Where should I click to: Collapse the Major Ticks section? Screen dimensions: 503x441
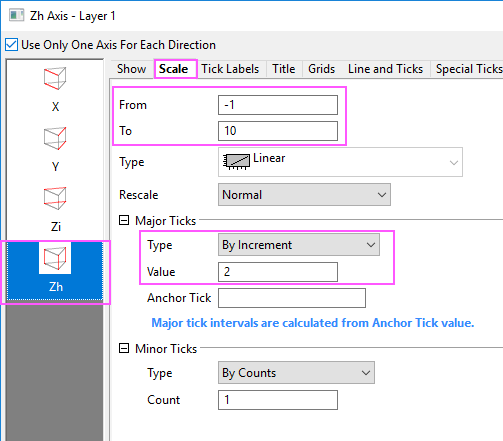(124, 220)
